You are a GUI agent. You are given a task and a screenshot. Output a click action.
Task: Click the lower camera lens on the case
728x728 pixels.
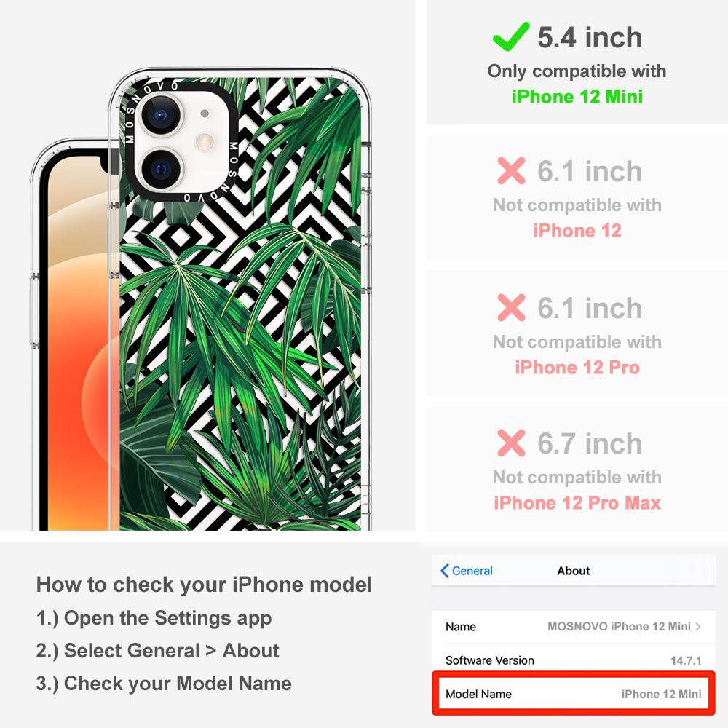pyautogui.click(x=161, y=169)
